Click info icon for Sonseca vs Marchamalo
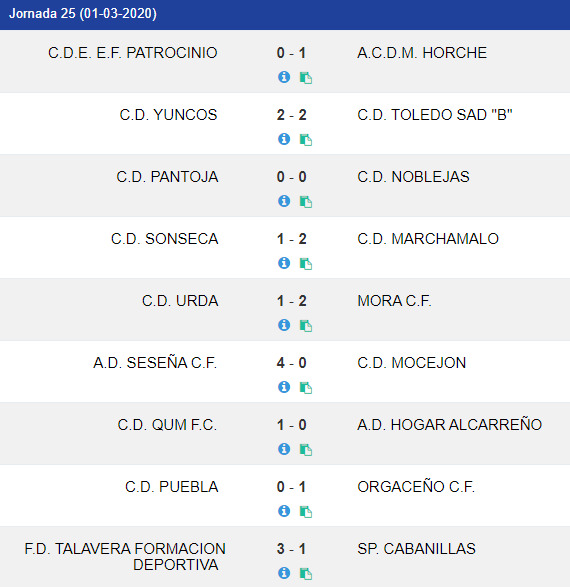This screenshot has width=570, height=587. 284,263
